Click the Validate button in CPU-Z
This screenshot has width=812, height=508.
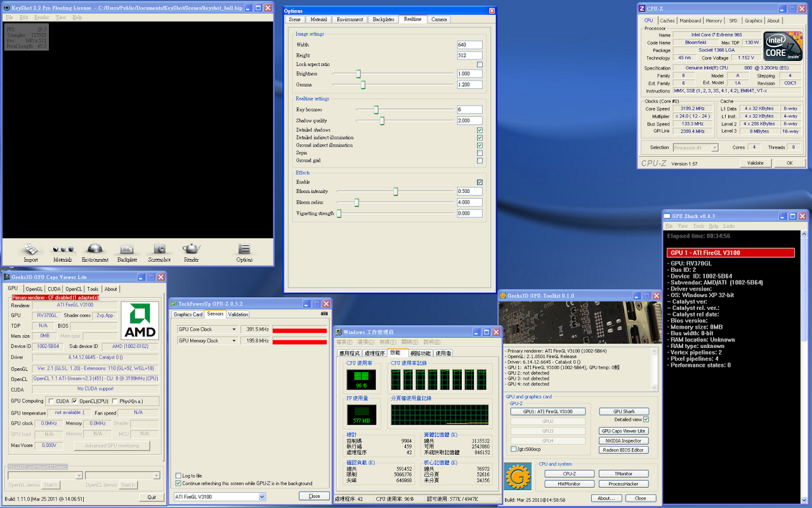click(755, 163)
